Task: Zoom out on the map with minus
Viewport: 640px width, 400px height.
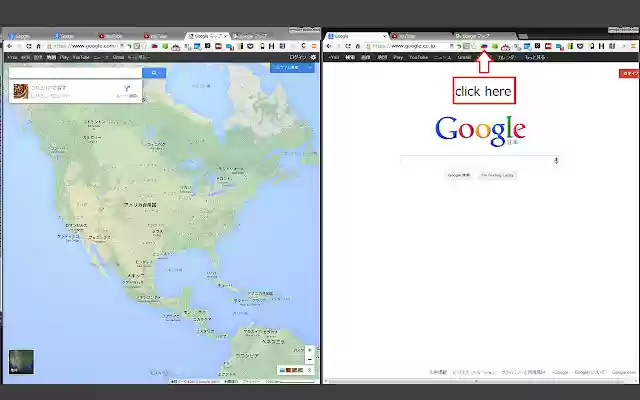Action: [x=310, y=360]
